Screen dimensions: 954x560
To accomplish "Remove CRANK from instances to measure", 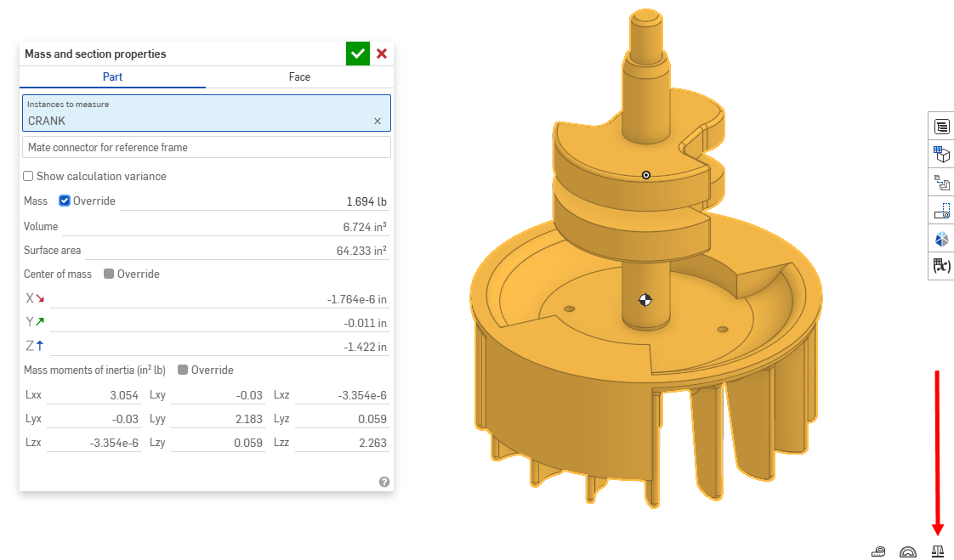I will click(378, 122).
